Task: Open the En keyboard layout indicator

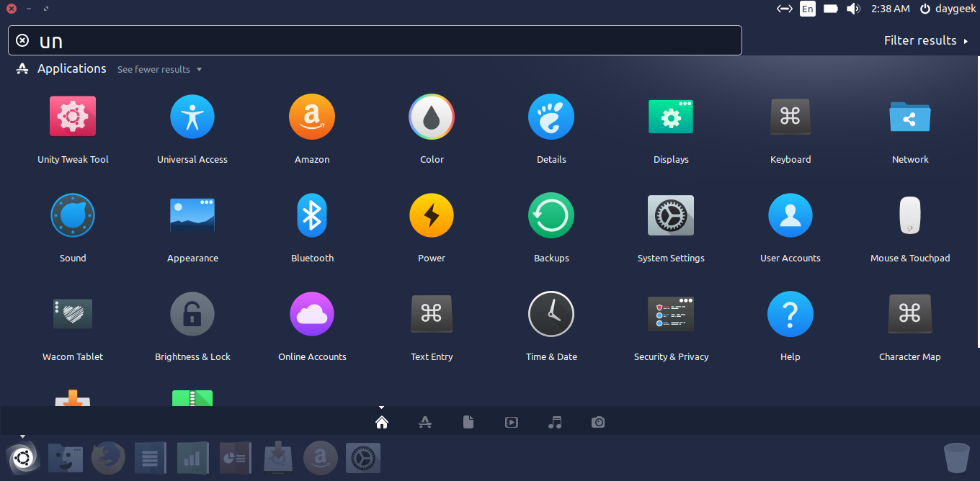Action: [x=808, y=9]
